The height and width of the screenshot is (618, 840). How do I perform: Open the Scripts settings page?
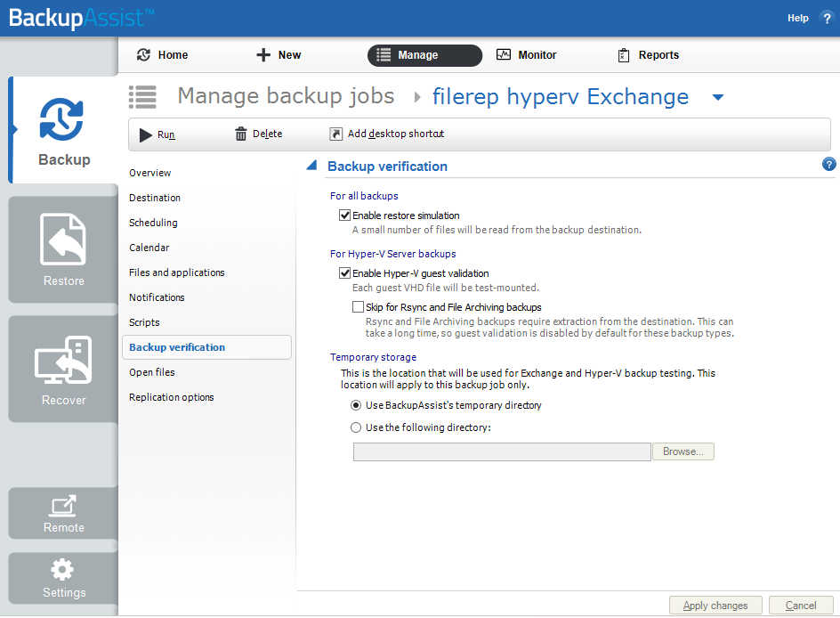point(145,322)
